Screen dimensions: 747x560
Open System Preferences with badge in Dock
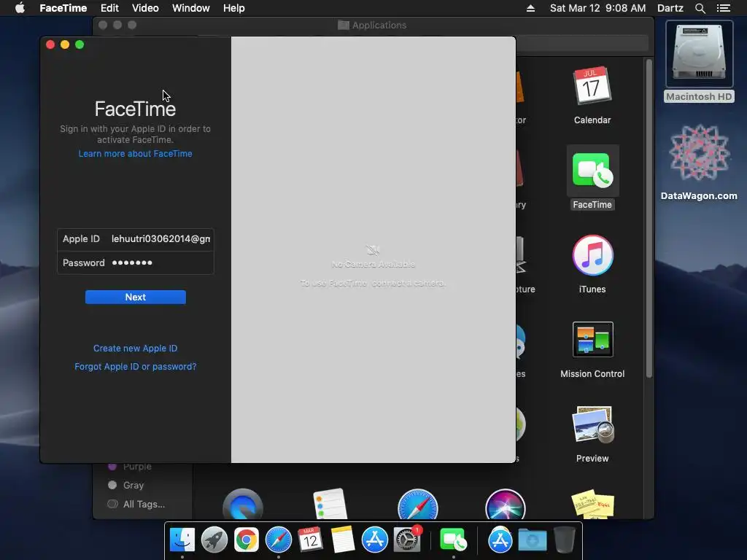point(407,540)
